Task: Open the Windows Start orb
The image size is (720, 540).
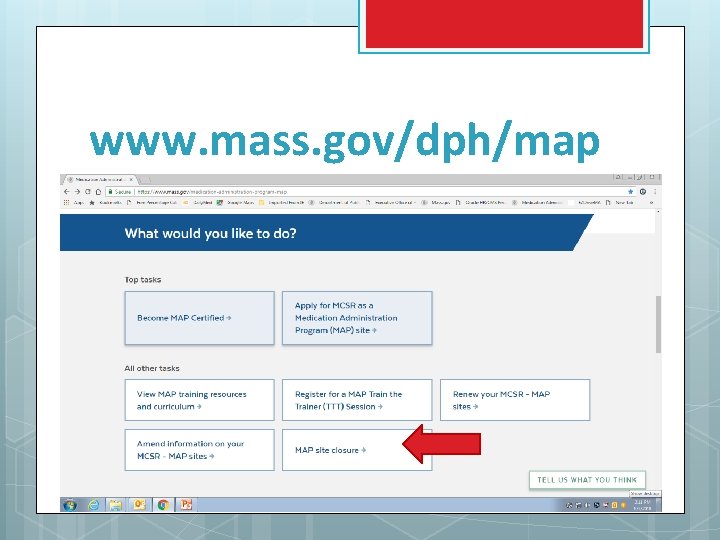Action: (70, 505)
